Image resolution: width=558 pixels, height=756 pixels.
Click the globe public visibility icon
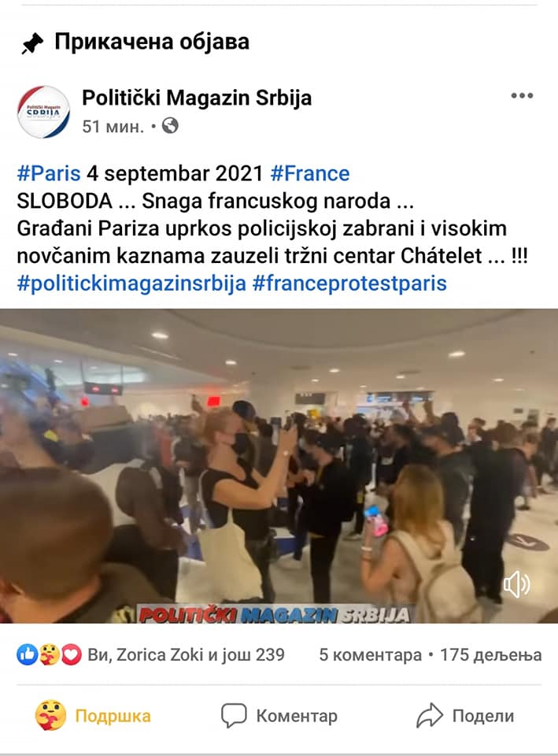(x=170, y=126)
